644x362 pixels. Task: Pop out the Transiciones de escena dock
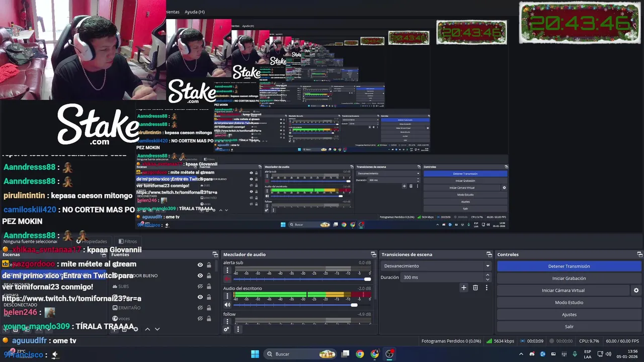click(x=489, y=254)
